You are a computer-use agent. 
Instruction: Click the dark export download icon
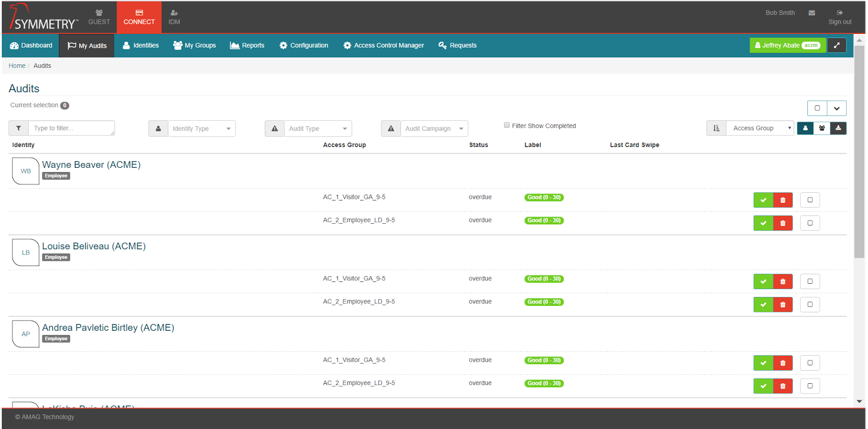coord(838,128)
